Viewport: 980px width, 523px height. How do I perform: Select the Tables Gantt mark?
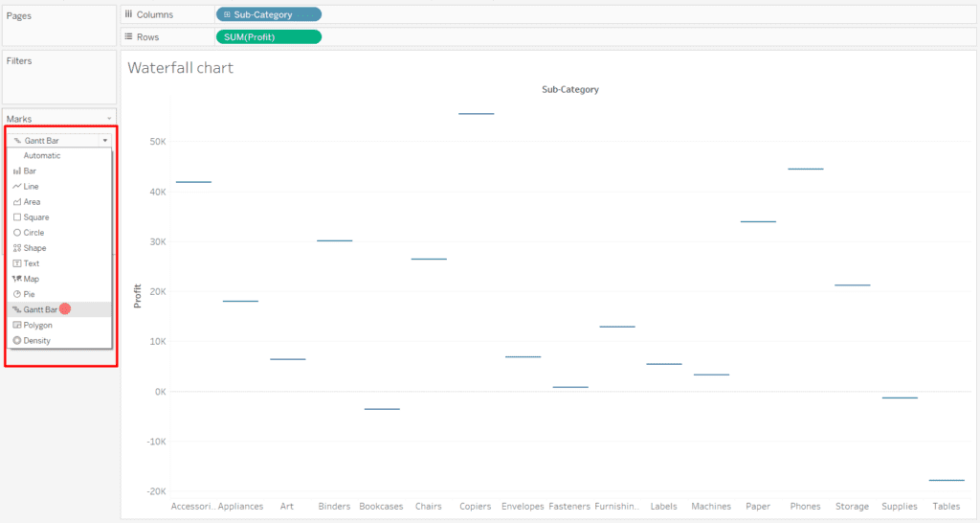pos(947,481)
